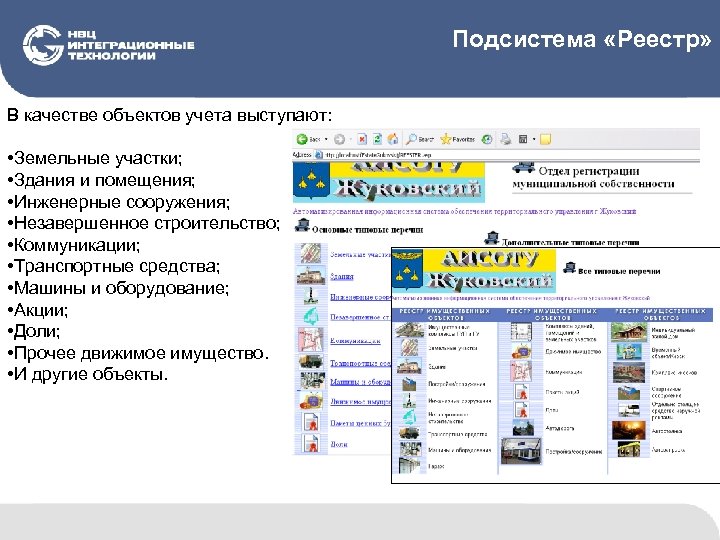Viewport: 720px width, 540px height.
Task: Select Здания thumbnail in front page first column
Action: click(410, 366)
